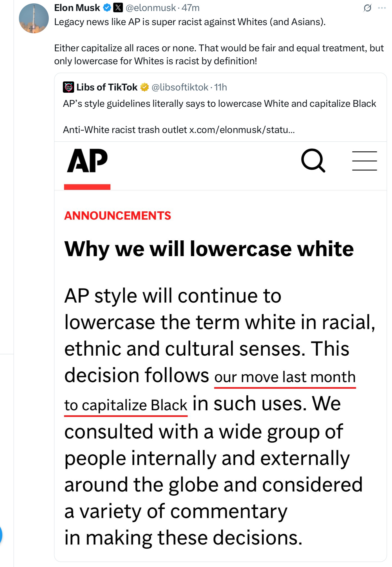Open the 47m post timestamp
The height and width of the screenshot is (567, 392).
[x=190, y=8]
